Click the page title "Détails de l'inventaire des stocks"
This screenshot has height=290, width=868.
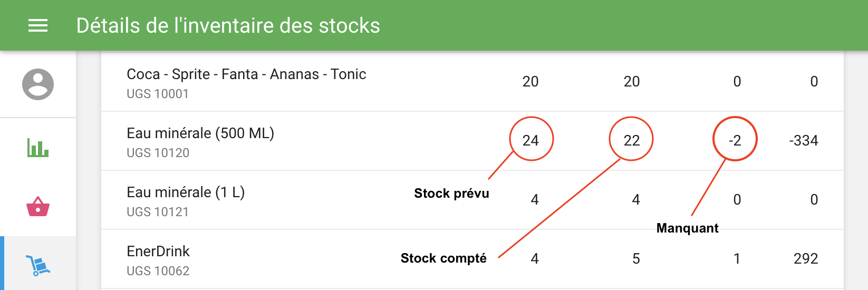228,25
